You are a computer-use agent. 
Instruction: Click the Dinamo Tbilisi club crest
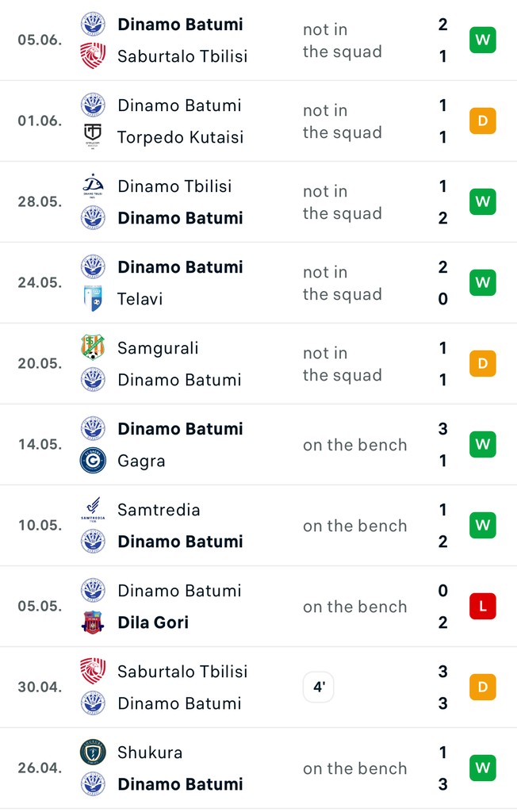click(93, 186)
